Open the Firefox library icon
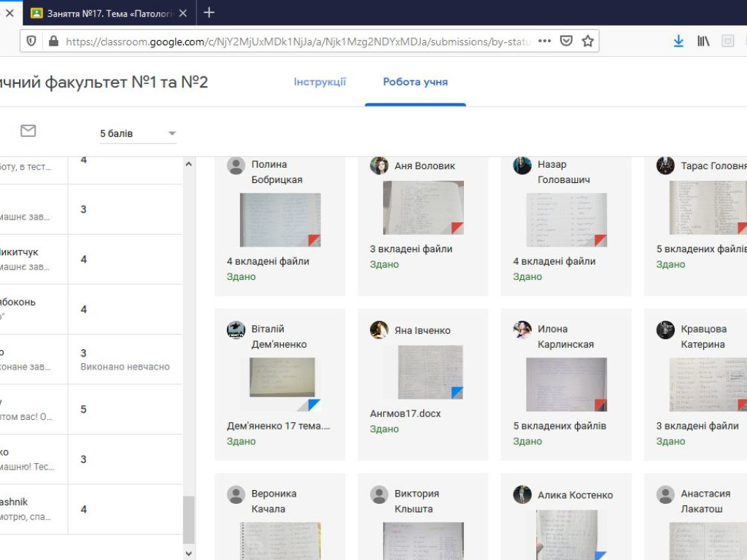This screenshot has width=747, height=560. (x=703, y=42)
